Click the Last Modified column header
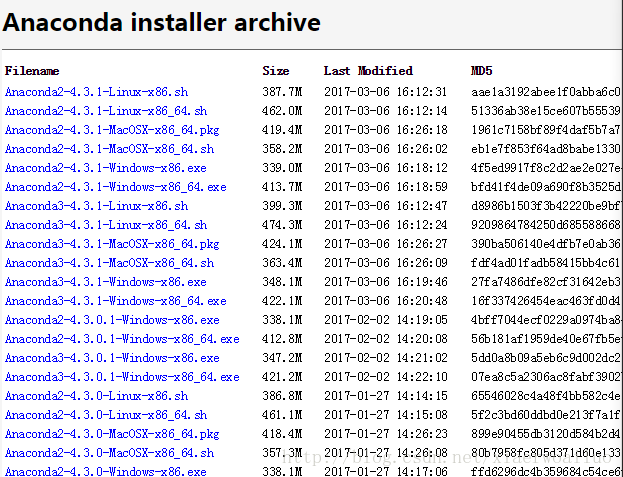The image size is (623, 477). point(368,71)
